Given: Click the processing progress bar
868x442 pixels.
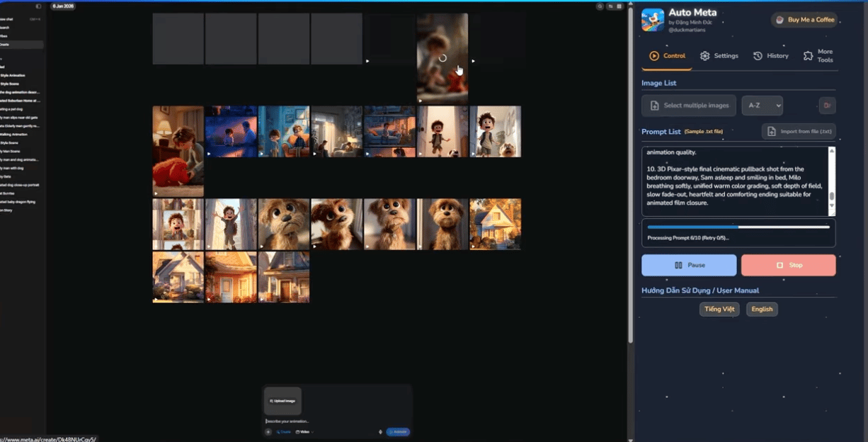Looking at the screenshot, I should coord(738,227).
